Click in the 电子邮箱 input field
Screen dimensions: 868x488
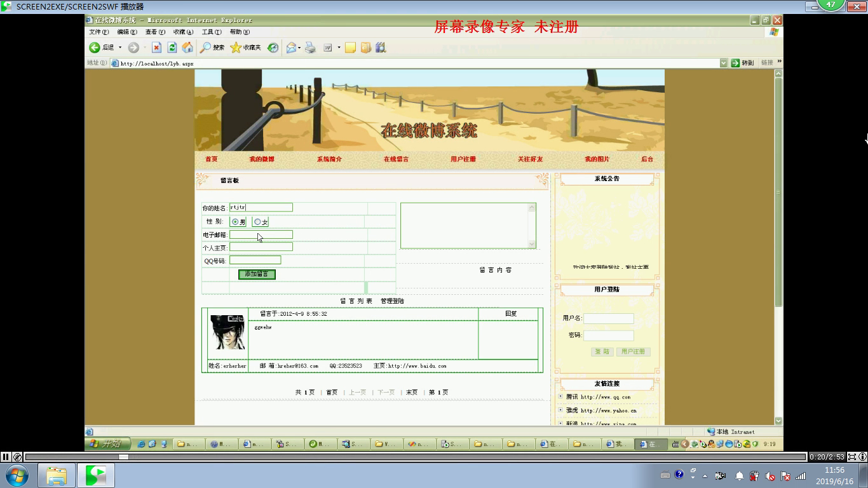(261, 234)
